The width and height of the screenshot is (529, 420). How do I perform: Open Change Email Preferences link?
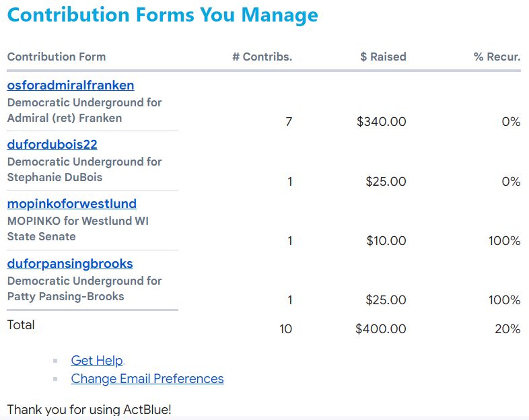click(147, 379)
